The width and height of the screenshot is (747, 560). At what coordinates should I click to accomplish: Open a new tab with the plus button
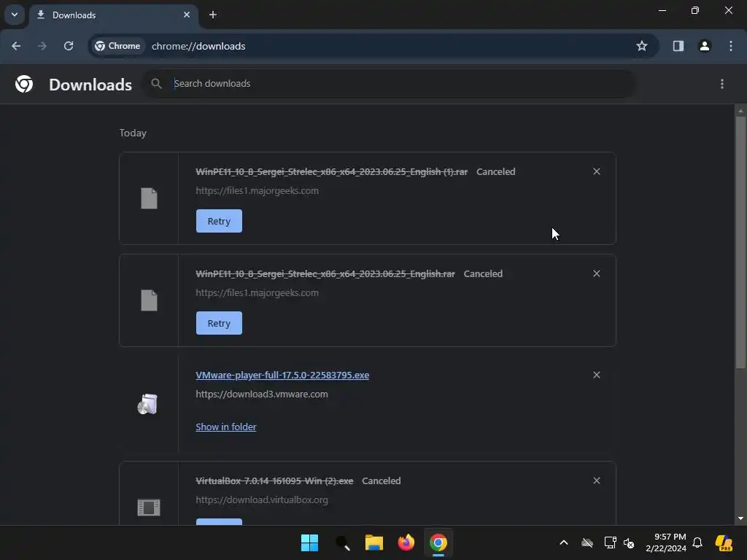point(213,15)
